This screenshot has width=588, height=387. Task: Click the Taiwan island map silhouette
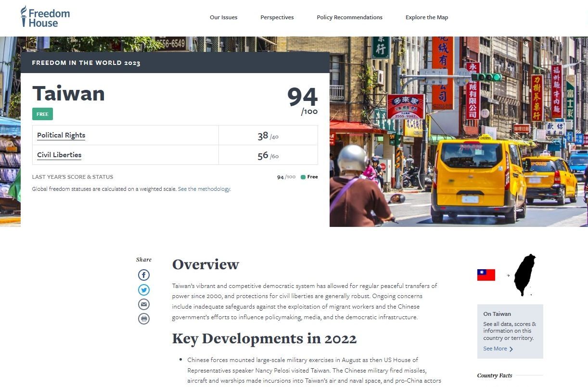[x=524, y=275]
